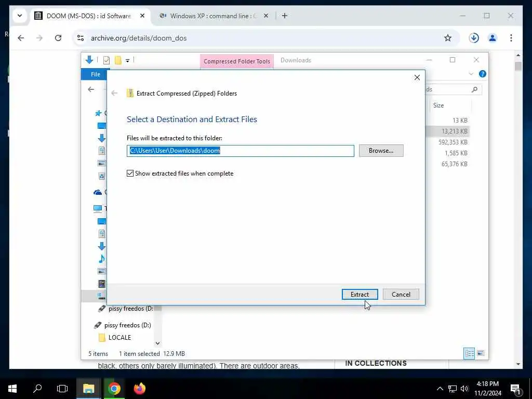This screenshot has width=532, height=399.
Task: Select OneDrive cloud icon in navigation pane
Action: pos(98,192)
